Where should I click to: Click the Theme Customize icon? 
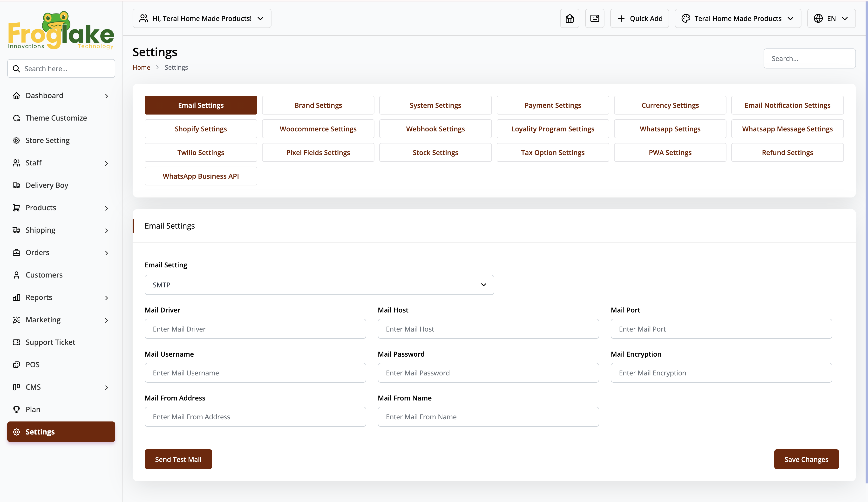16,118
